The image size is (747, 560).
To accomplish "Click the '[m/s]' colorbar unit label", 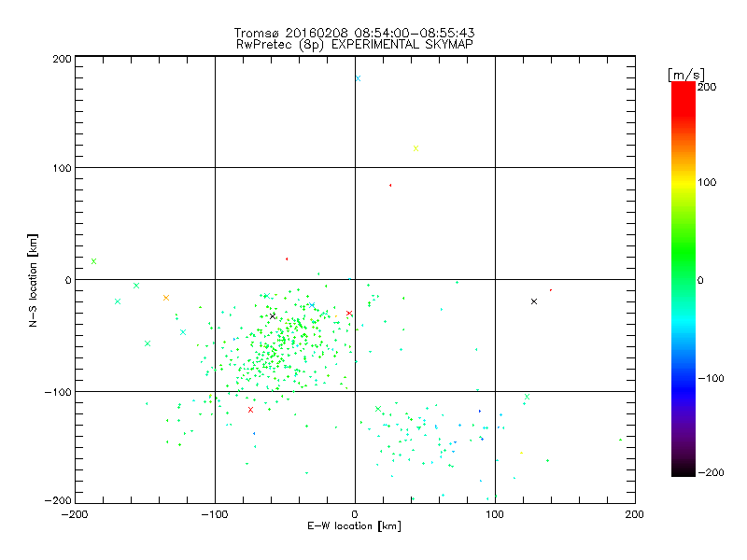I will [x=685, y=75].
